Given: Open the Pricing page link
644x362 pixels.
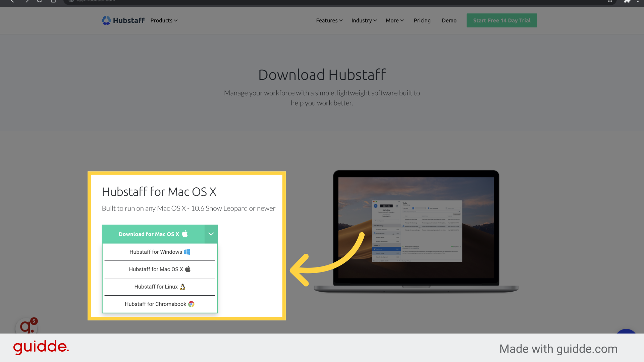Looking at the screenshot, I should [422, 20].
